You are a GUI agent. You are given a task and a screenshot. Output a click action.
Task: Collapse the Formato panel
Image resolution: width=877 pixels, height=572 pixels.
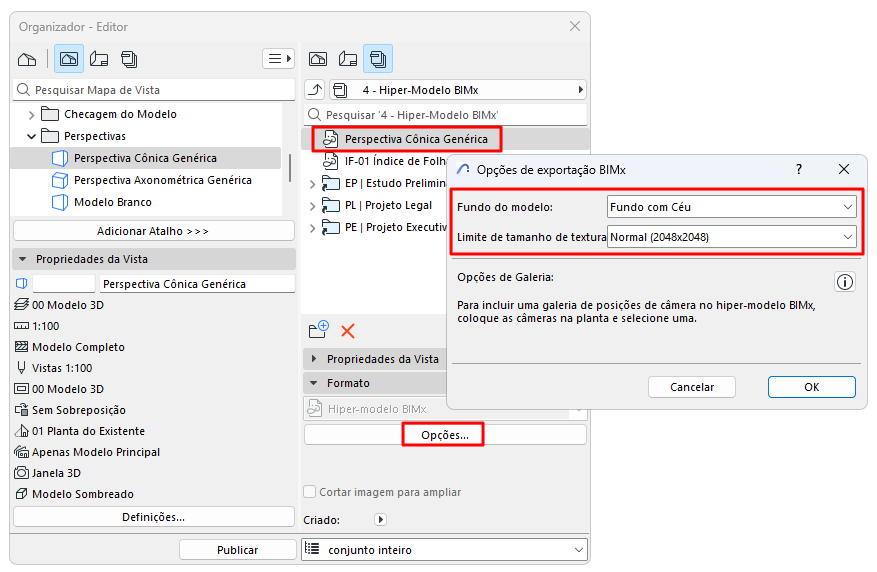click(314, 383)
